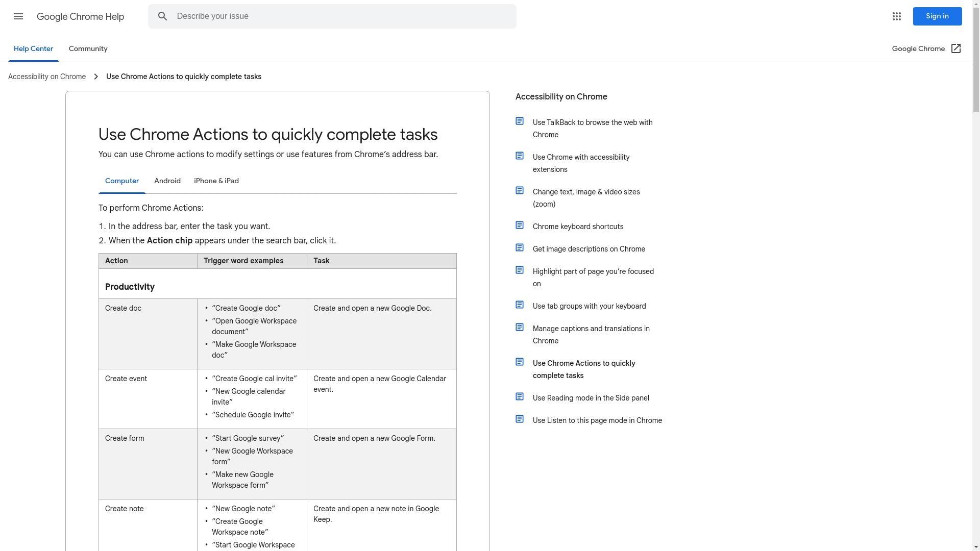Click the Create form table cell
This screenshot has height=551, width=980.
coord(148,464)
